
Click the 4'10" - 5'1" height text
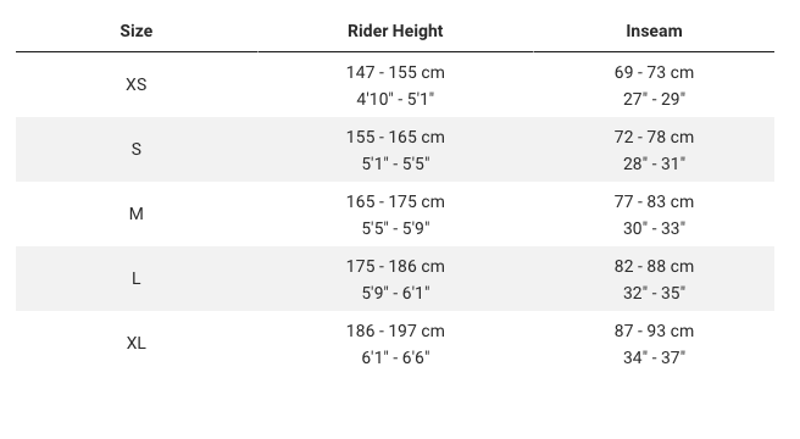(395, 99)
